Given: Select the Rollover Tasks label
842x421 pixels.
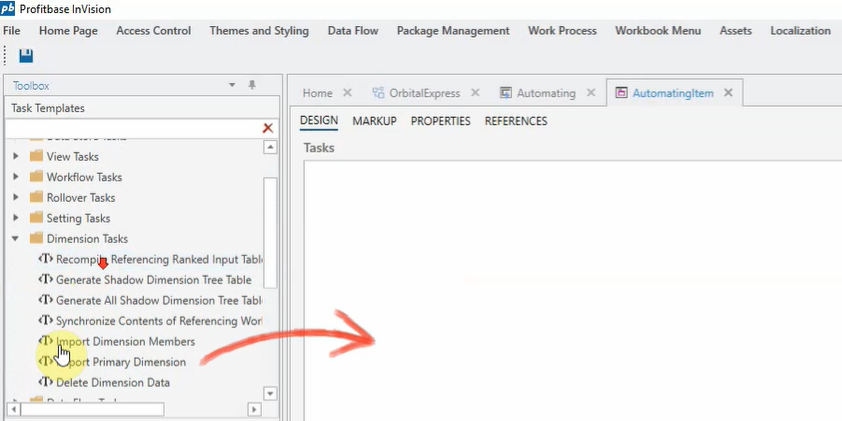Looking at the screenshot, I should click(x=81, y=198).
